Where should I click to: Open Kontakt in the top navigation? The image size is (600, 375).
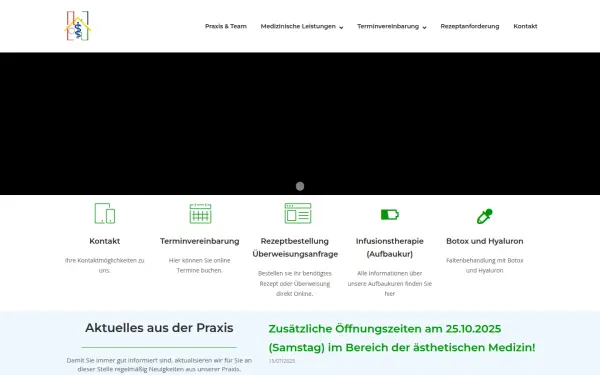click(525, 26)
